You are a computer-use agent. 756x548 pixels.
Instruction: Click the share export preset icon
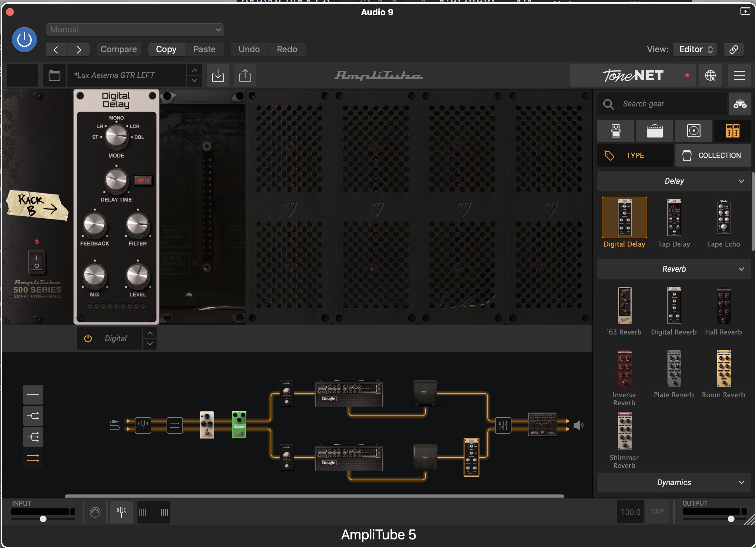point(245,75)
